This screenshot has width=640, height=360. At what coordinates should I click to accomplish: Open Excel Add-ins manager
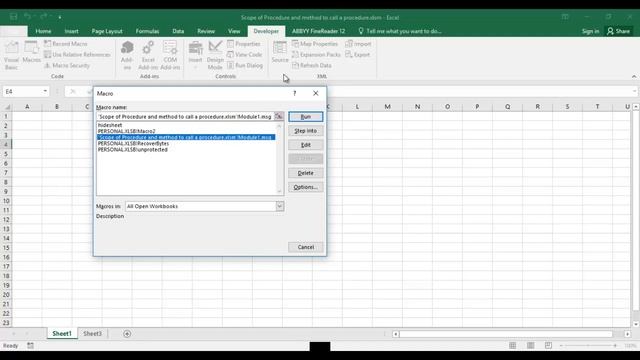pos(148,56)
